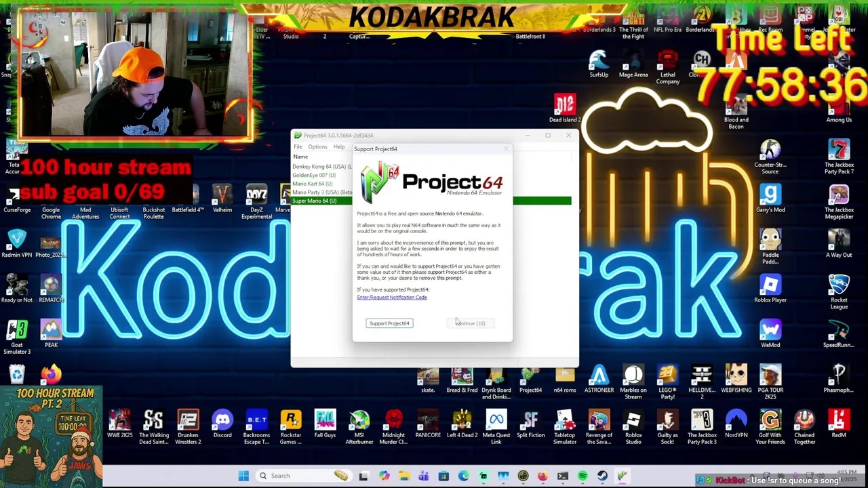
Task: Open the NordVPN desktop icon
Action: click(736, 425)
